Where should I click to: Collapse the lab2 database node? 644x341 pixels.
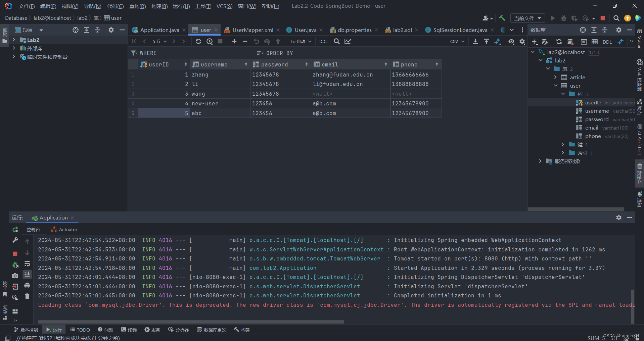coord(541,60)
